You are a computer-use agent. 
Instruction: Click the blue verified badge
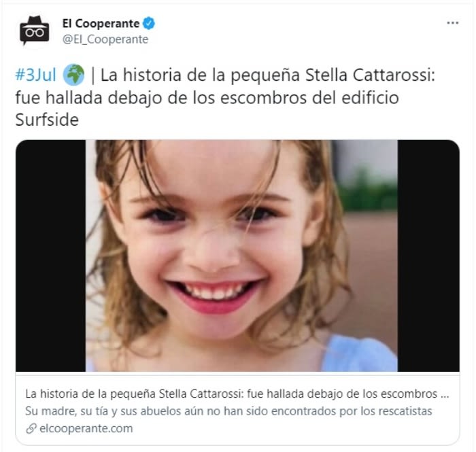pyautogui.click(x=149, y=23)
